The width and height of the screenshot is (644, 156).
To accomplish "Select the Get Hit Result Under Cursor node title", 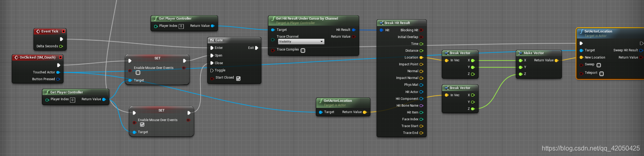I will (x=307, y=18).
